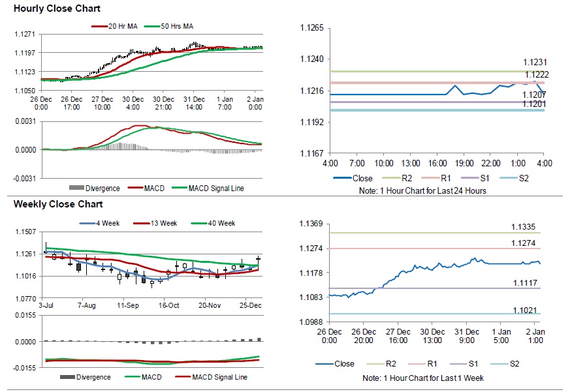The width and height of the screenshot is (570, 392).
Task: Click the 0.0031 MACD axis value
Action: (25, 121)
